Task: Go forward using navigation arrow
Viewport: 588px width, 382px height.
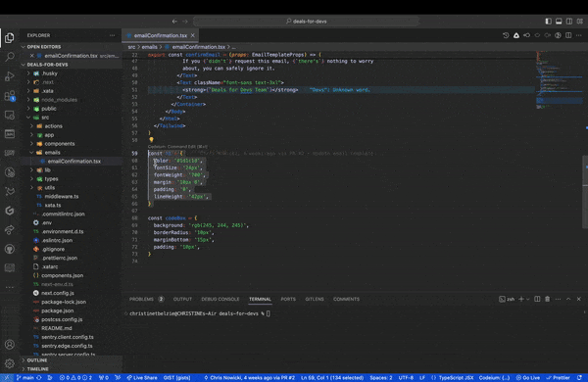Action: pyautogui.click(x=185, y=22)
